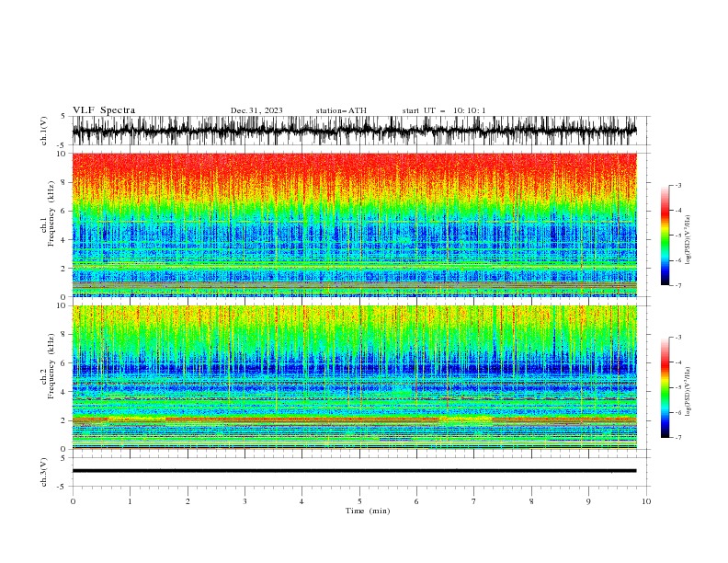Image resolution: width=728 pixels, height=563 pixels.
Task: Click time axis tick label '0'
Action: pos(73,501)
